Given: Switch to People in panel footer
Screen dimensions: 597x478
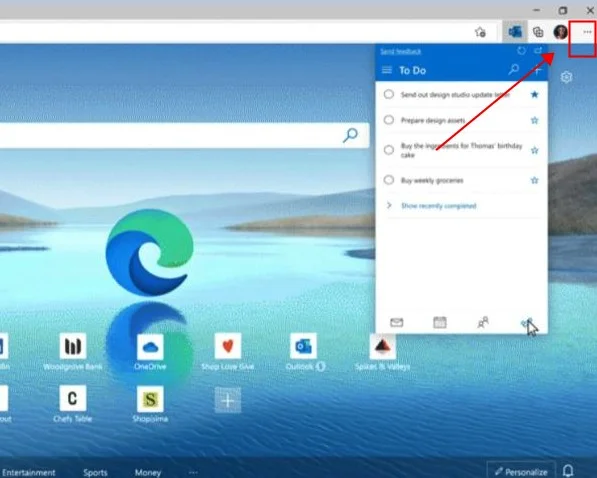Looking at the screenshot, I should (483, 322).
